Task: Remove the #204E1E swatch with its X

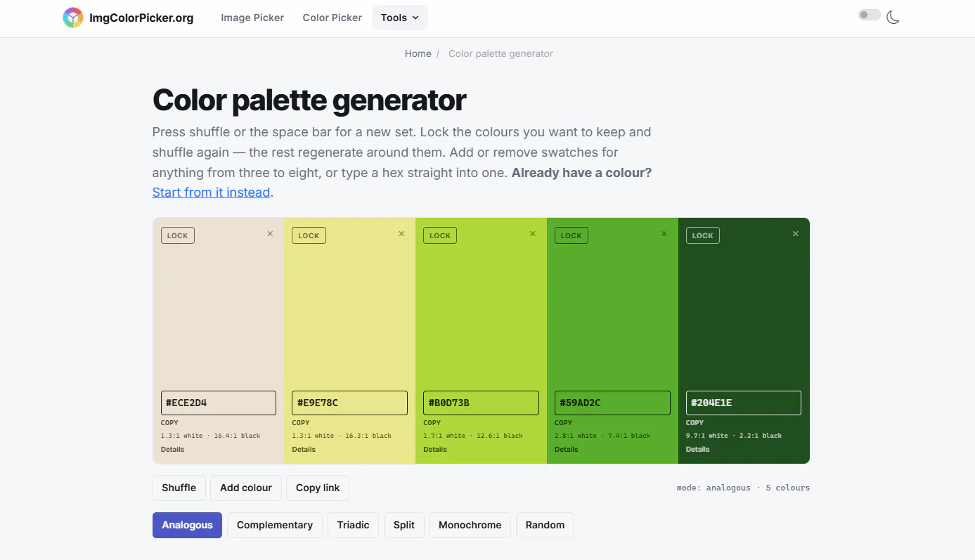Action: click(x=796, y=234)
